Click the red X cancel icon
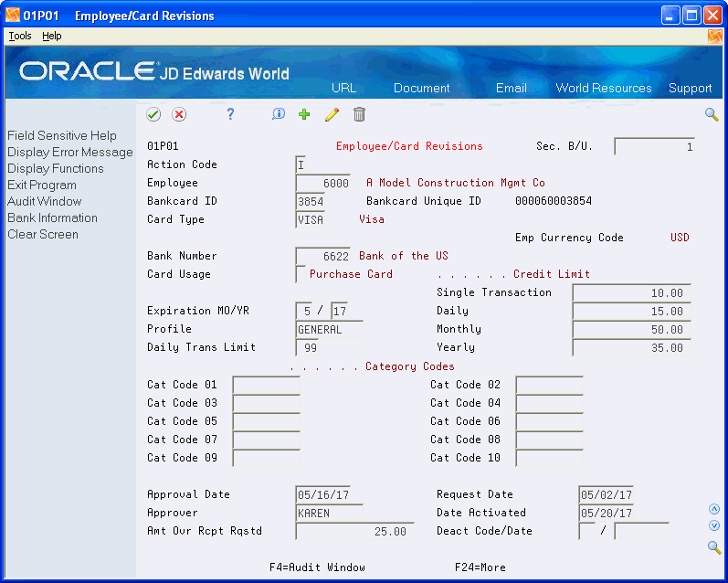Screen dimensions: 728x583 click(x=179, y=114)
